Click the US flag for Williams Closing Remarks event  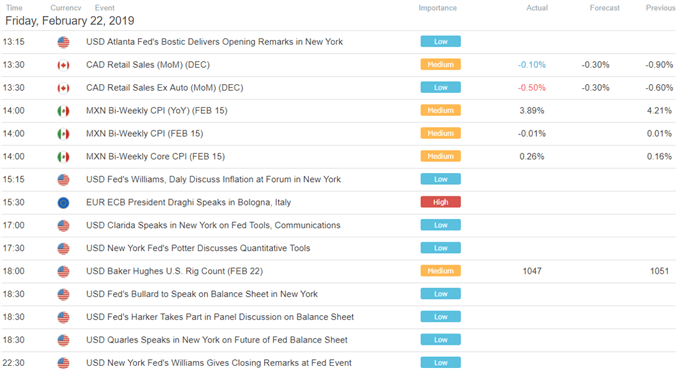pos(63,363)
